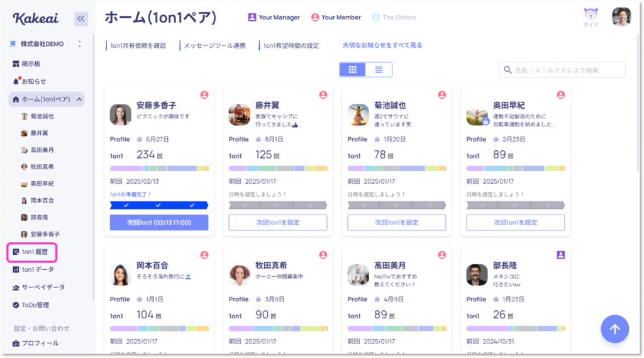Toggle The Others filter
Viewport: 644px width, 358px height.
pyautogui.click(x=394, y=17)
